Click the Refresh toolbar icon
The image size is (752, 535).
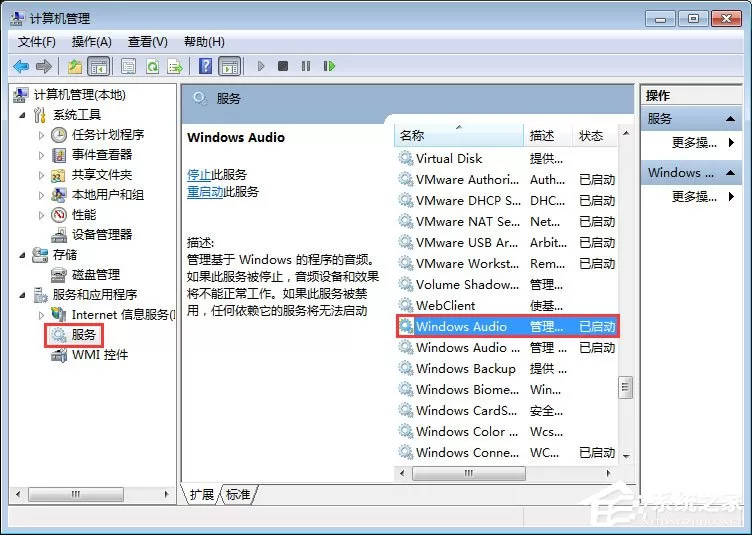click(152, 66)
